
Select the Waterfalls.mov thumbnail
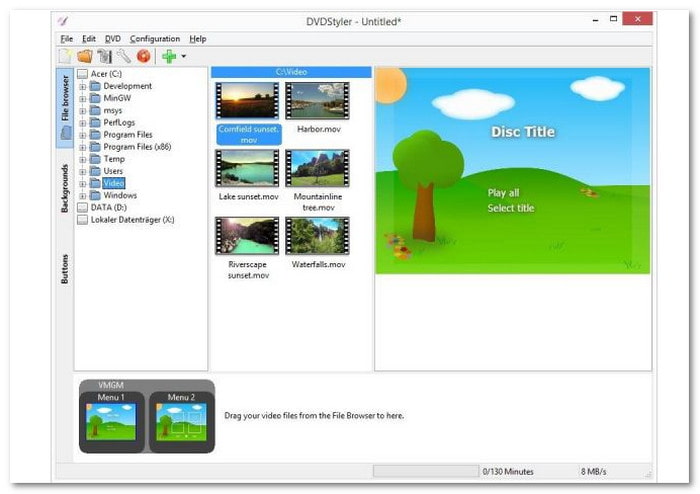(x=317, y=236)
